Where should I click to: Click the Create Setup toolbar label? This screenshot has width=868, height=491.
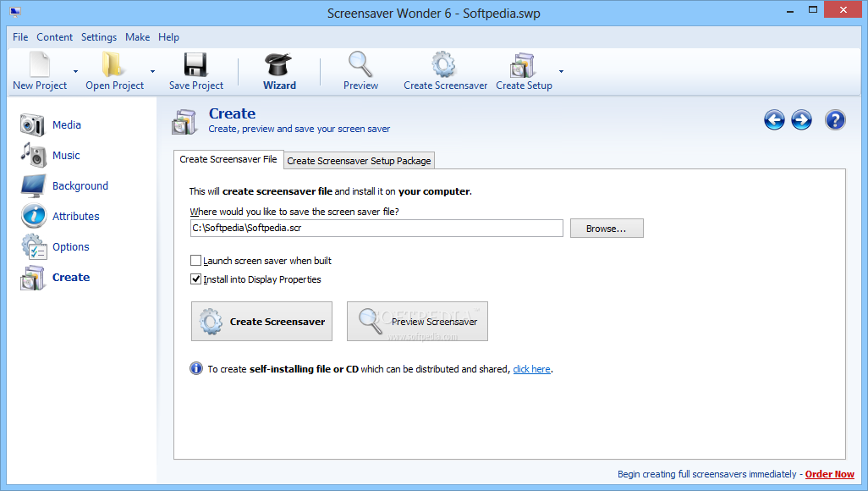(524, 86)
